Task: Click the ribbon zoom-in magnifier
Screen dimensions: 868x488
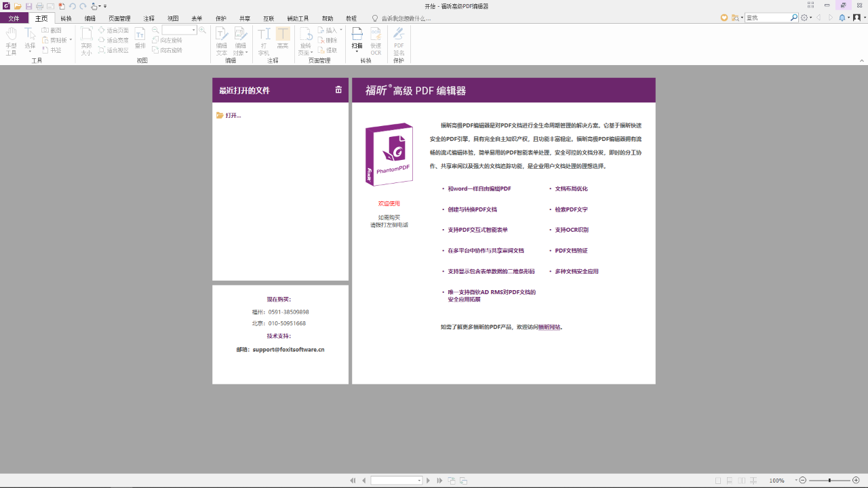Action: (202, 30)
